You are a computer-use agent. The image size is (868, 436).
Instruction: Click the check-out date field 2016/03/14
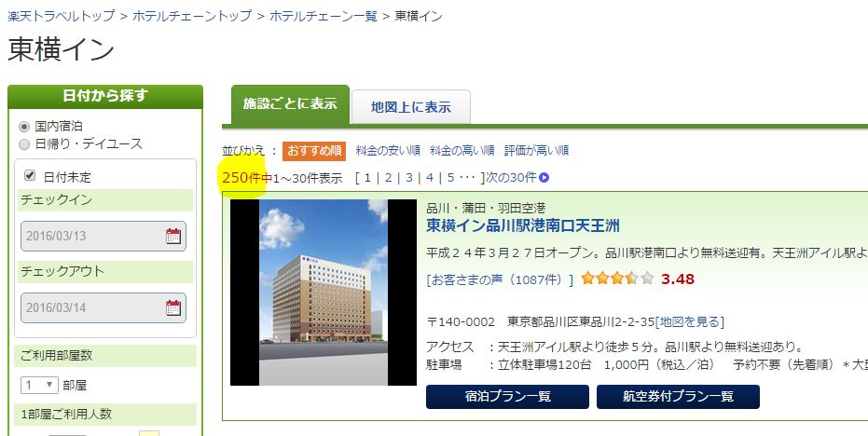103,307
